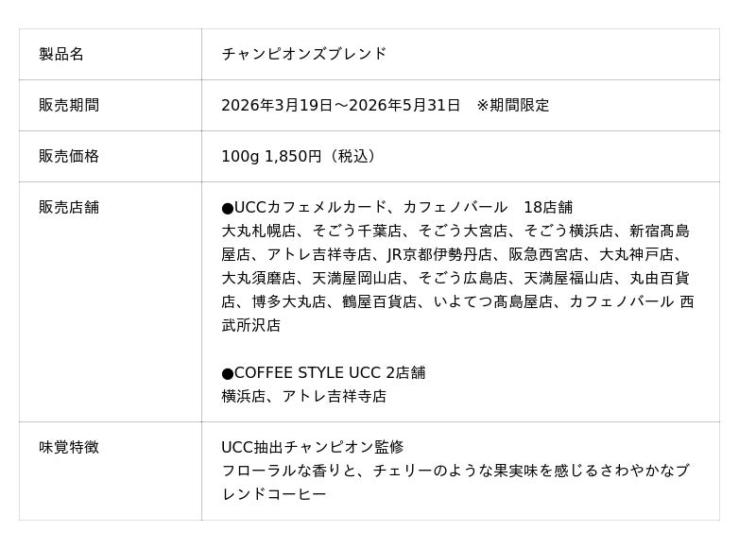756x549 pixels.
Task: Select the チャンピオンズブレンド product name text
Action: click(x=303, y=54)
